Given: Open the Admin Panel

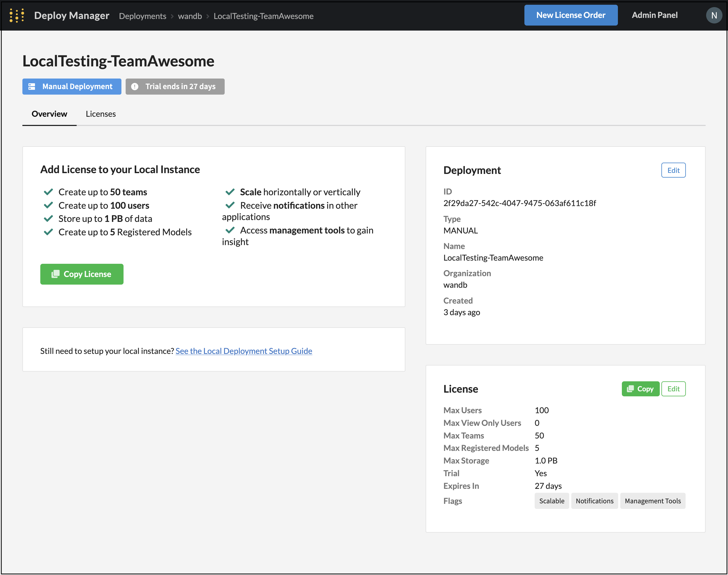Looking at the screenshot, I should (x=654, y=15).
